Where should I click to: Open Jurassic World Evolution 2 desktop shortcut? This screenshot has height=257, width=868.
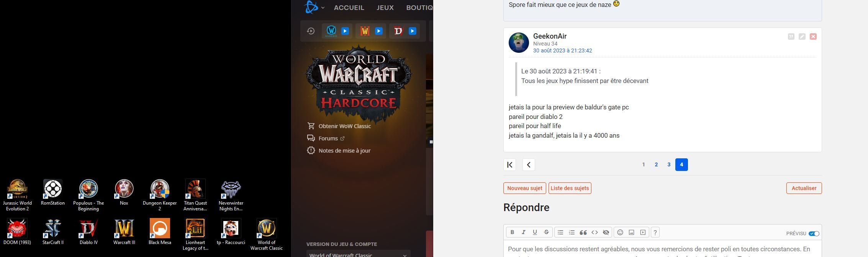[x=17, y=195]
